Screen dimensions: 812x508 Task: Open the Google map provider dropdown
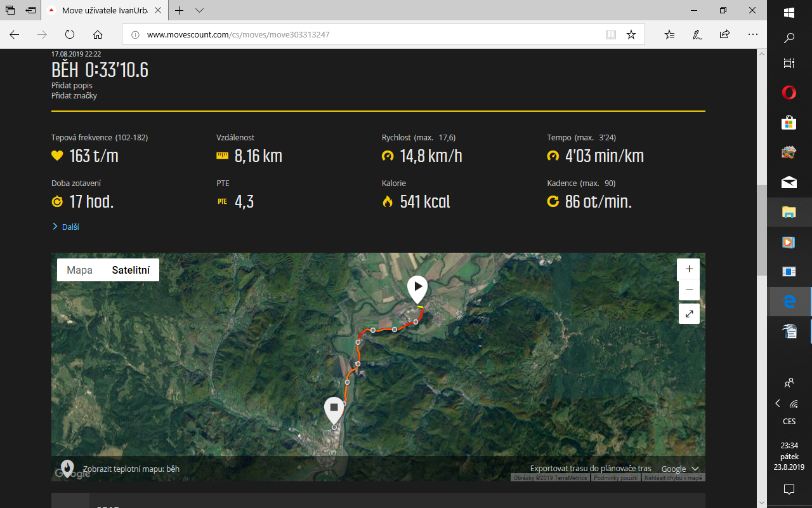coord(679,469)
